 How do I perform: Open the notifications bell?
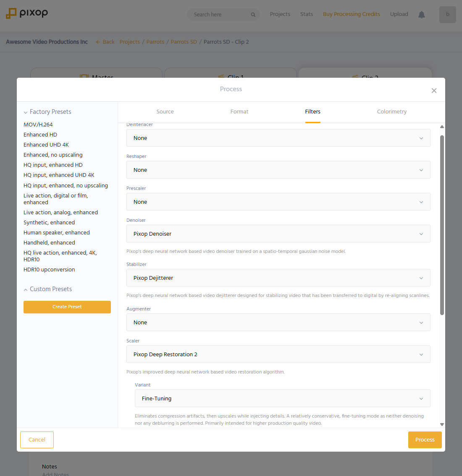pos(421,15)
